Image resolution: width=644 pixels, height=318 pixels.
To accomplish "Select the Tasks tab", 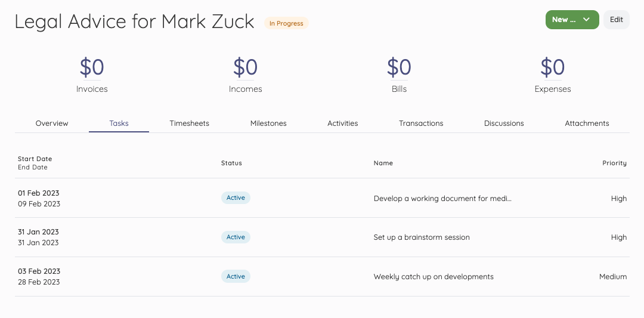I will [119, 124].
